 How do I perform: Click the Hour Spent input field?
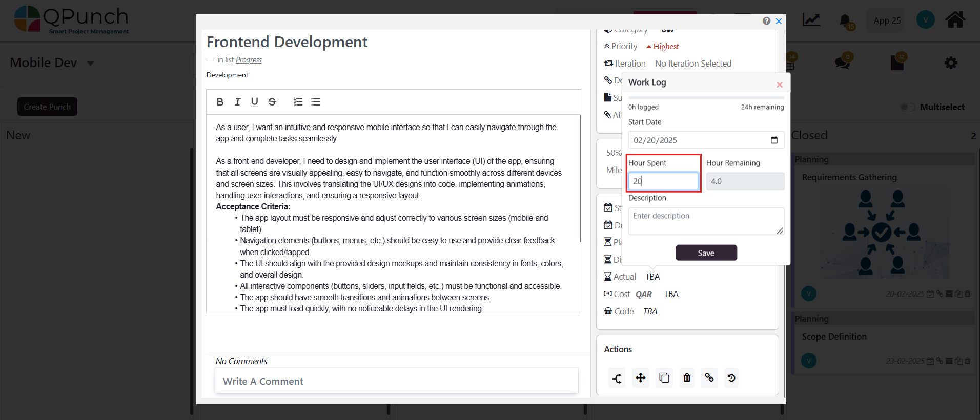coord(663,181)
